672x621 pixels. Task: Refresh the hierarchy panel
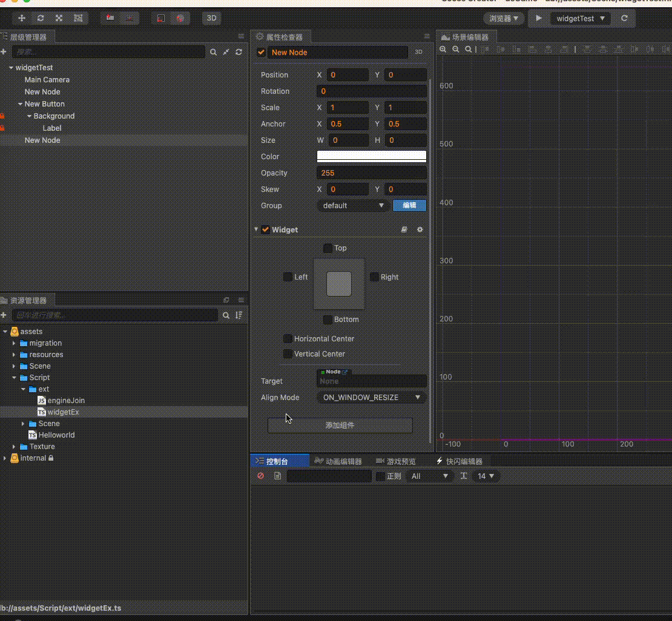(x=239, y=52)
